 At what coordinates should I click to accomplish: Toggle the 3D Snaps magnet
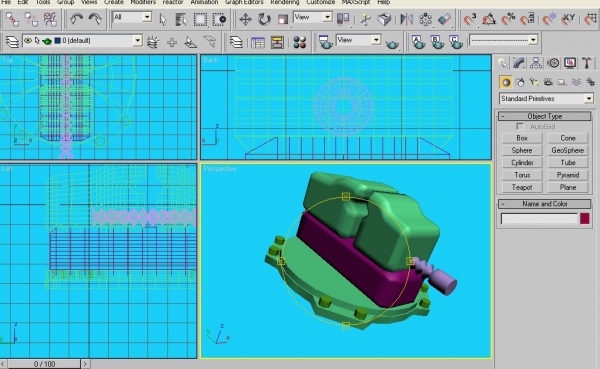pos(470,19)
